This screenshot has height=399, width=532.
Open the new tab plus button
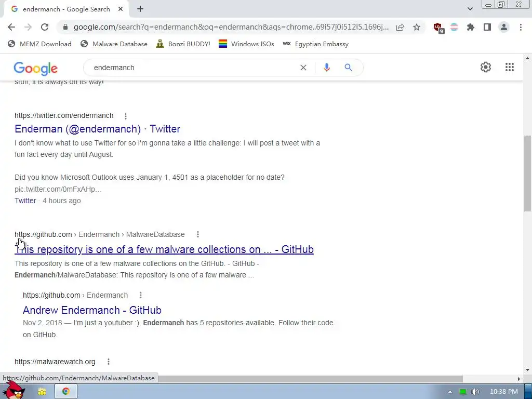click(140, 9)
